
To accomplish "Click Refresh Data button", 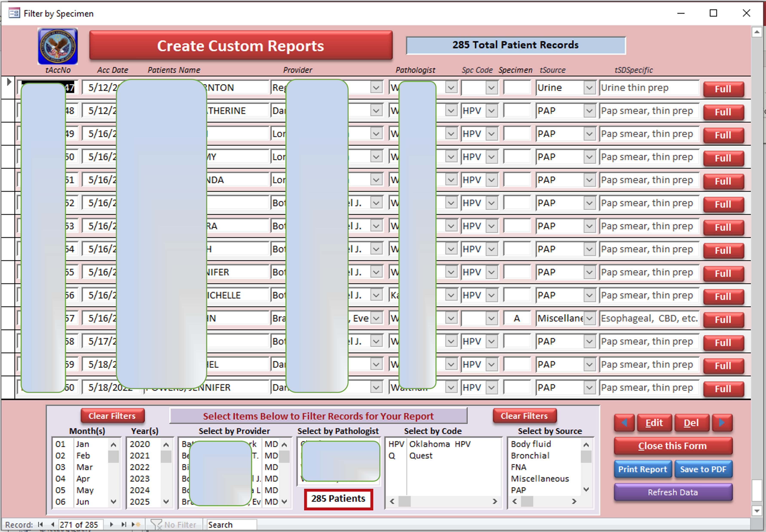I will [x=673, y=492].
